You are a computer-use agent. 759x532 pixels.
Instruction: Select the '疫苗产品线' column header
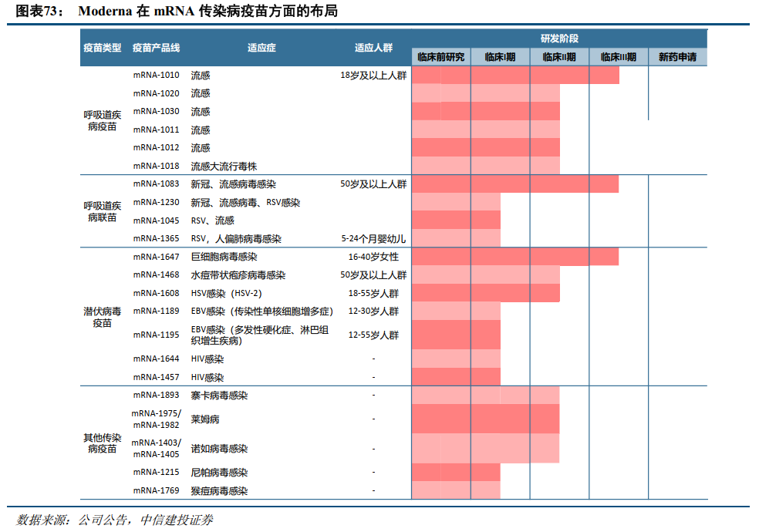pos(157,48)
